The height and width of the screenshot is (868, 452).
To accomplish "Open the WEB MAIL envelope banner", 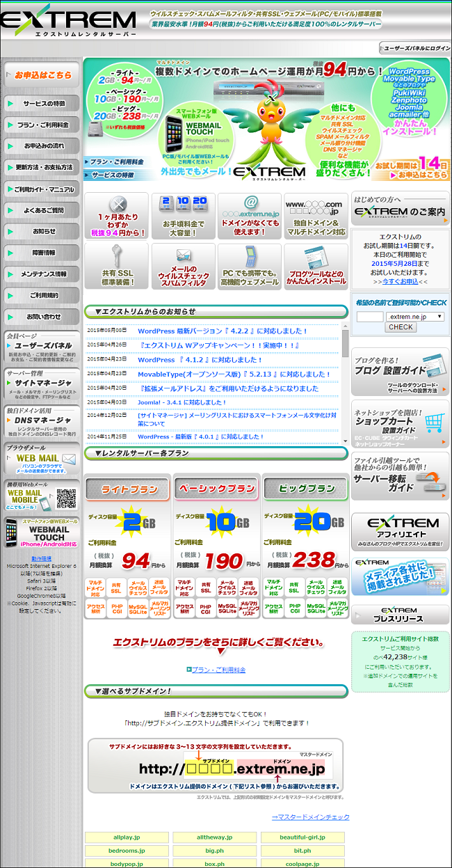I will [x=42, y=459].
